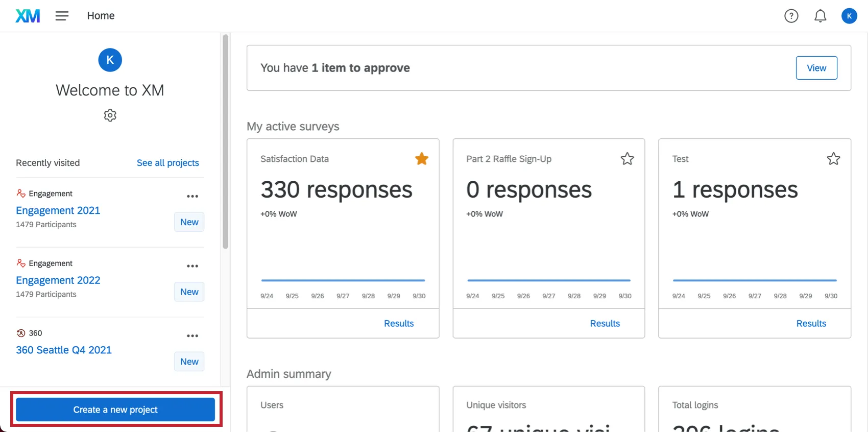Open Results for the Test survey
Image resolution: width=868 pixels, height=432 pixels.
[x=811, y=323]
